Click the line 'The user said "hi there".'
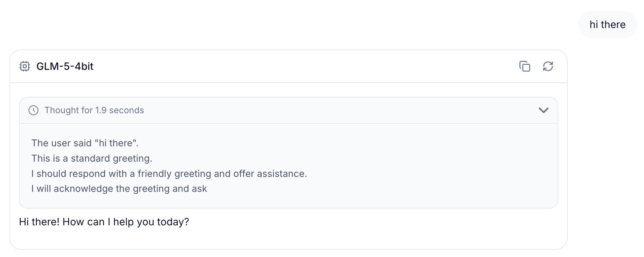Image resolution: width=644 pixels, height=257 pixels. point(85,143)
